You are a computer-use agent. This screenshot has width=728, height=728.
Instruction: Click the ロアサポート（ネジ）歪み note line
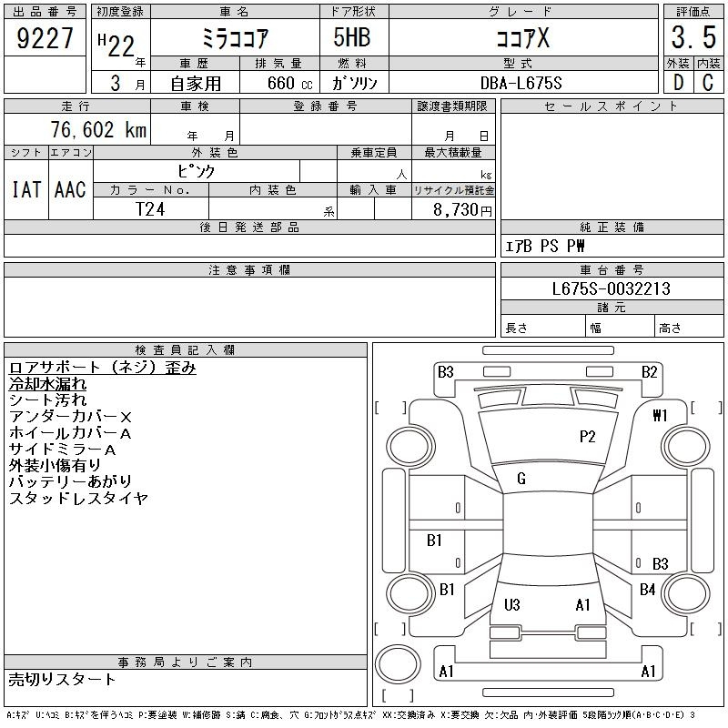102,368
